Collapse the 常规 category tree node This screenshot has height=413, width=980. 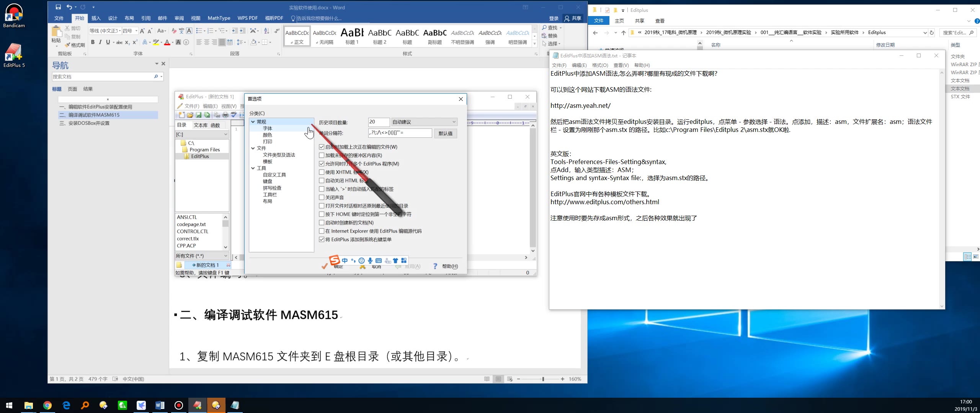253,122
